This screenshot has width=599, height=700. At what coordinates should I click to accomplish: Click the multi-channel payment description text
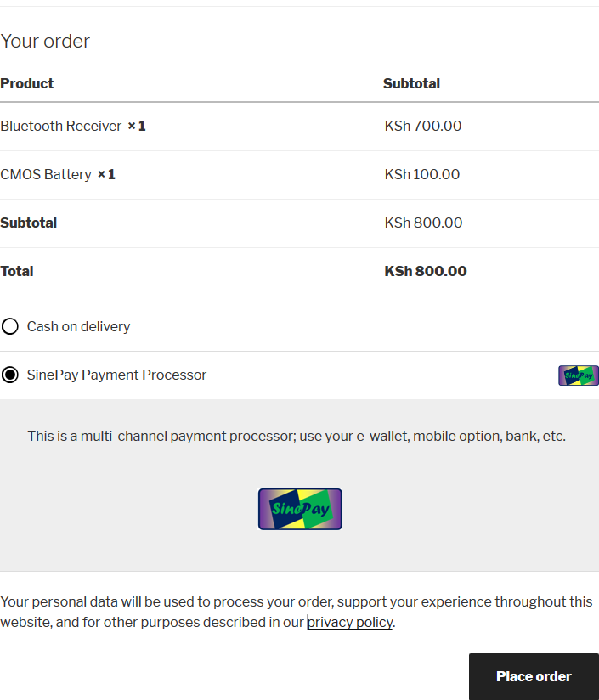297,436
